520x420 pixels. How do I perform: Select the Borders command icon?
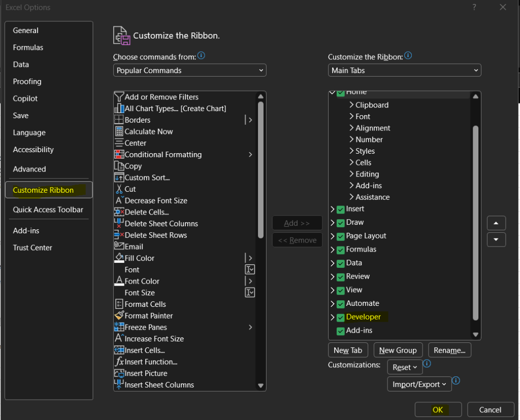(x=119, y=120)
